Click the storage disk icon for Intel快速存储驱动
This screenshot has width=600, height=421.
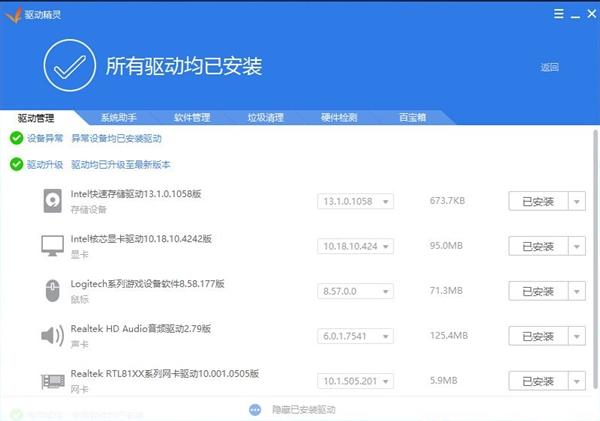click(52, 201)
